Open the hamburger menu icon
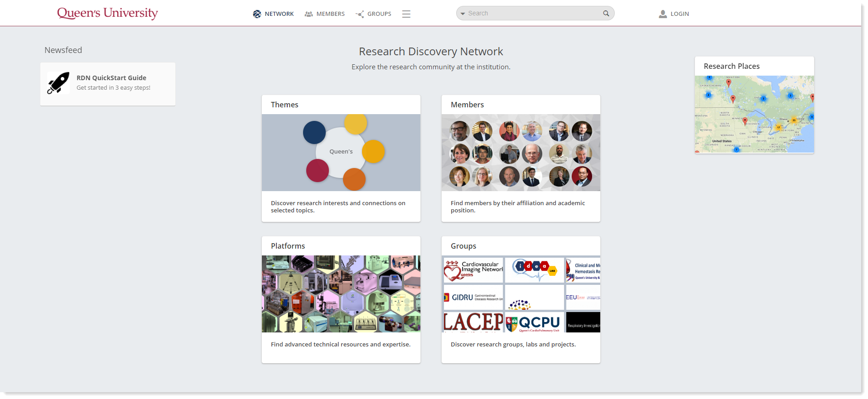Screen dimensions: 868x399 click(x=406, y=14)
